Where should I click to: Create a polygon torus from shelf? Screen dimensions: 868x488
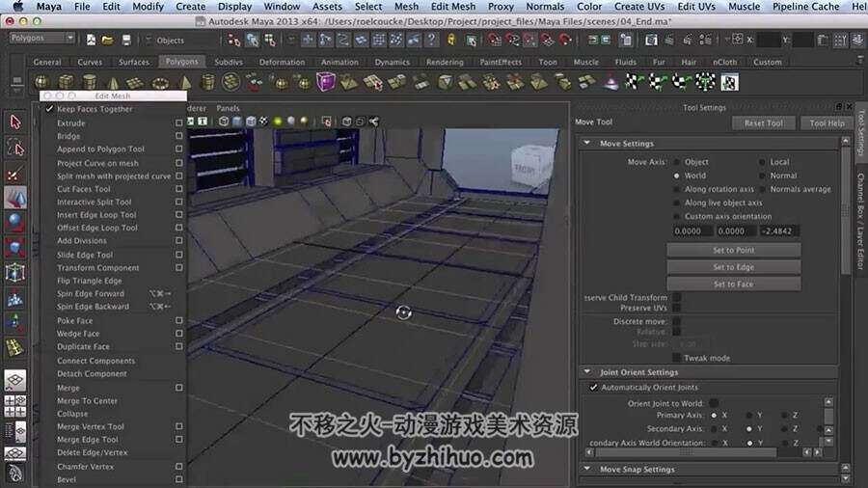click(160, 83)
